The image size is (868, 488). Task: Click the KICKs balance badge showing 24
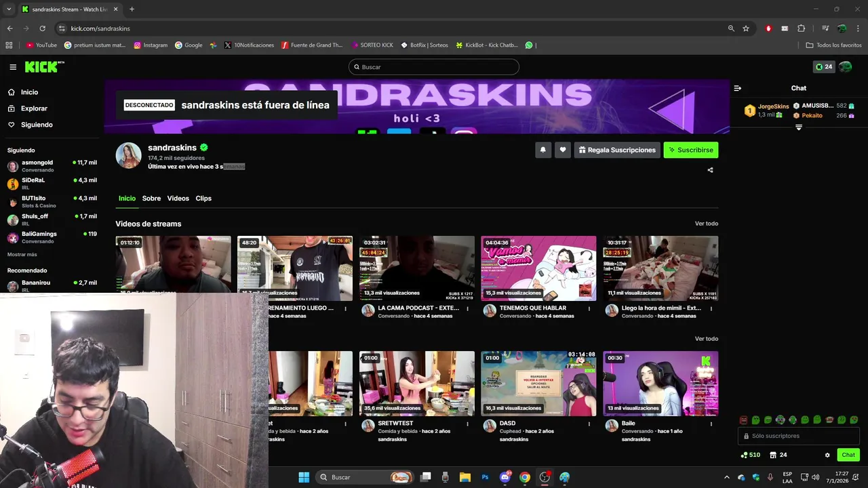tap(823, 67)
